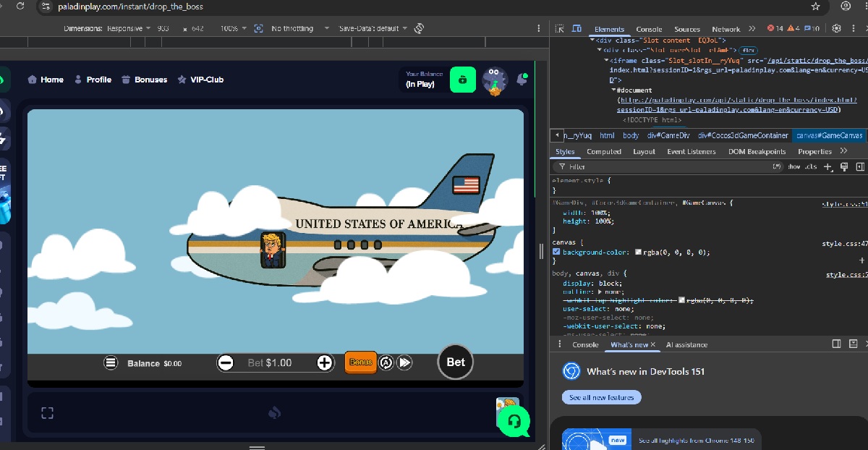Open the Event Listeners tab
This screenshot has height=450, width=868.
[691, 152]
